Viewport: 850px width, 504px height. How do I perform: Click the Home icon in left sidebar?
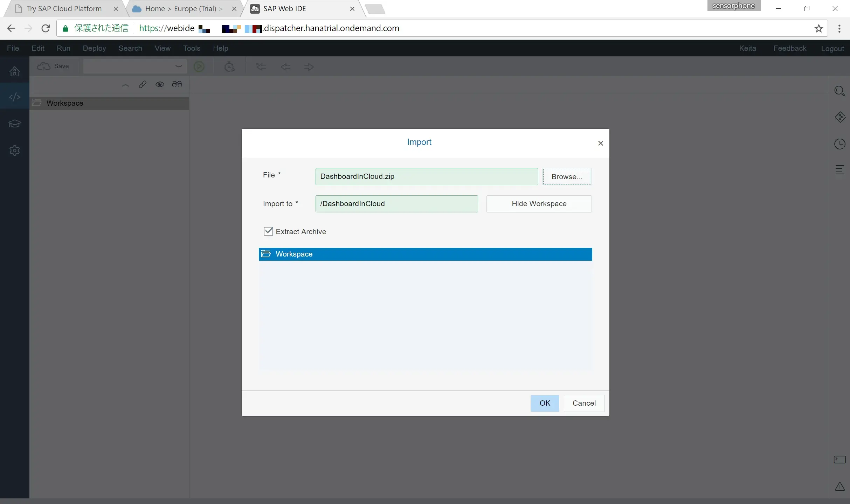pos(14,71)
